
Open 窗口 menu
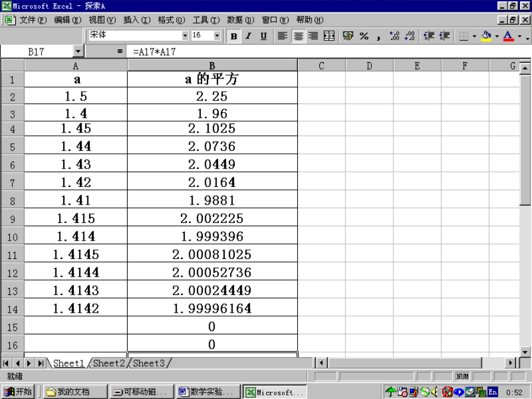275,20
